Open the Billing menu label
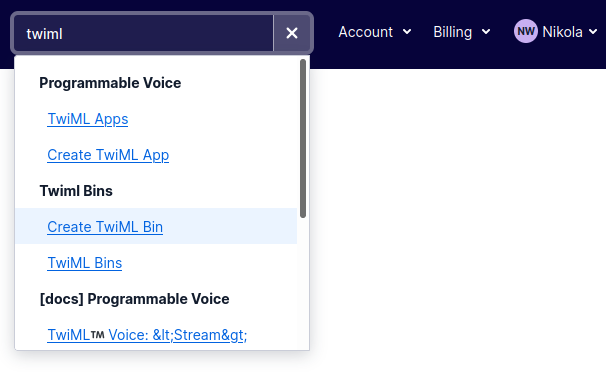Image resolution: width=606 pixels, height=372 pixels. [x=453, y=32]
